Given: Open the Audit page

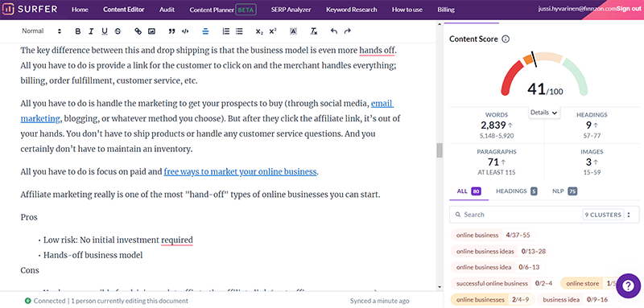Looking at the screenshot, I should coord(167,10).
